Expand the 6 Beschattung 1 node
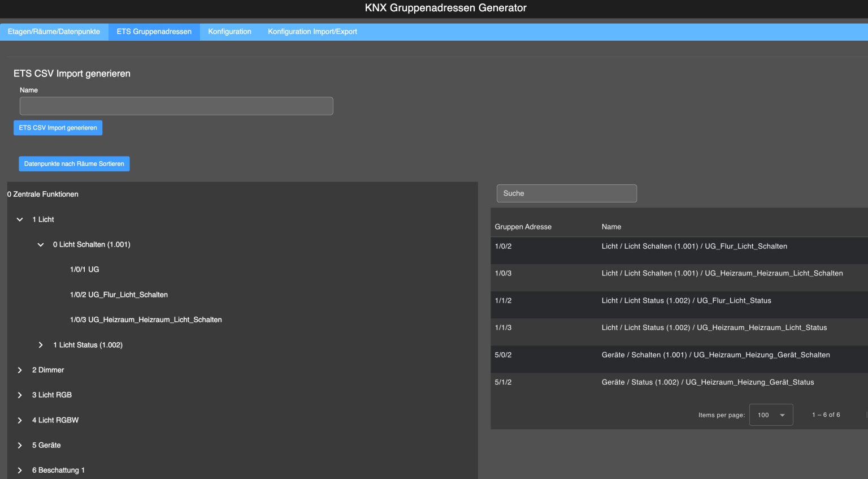Viewport: 868px width, 479px height. coord(20,470)
